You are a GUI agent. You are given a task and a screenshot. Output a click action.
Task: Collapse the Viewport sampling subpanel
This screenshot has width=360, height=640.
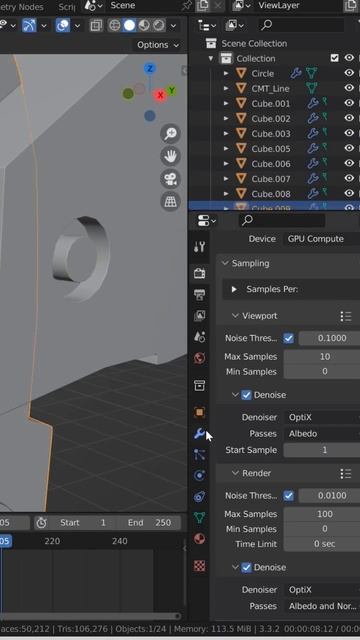point(235,316)
